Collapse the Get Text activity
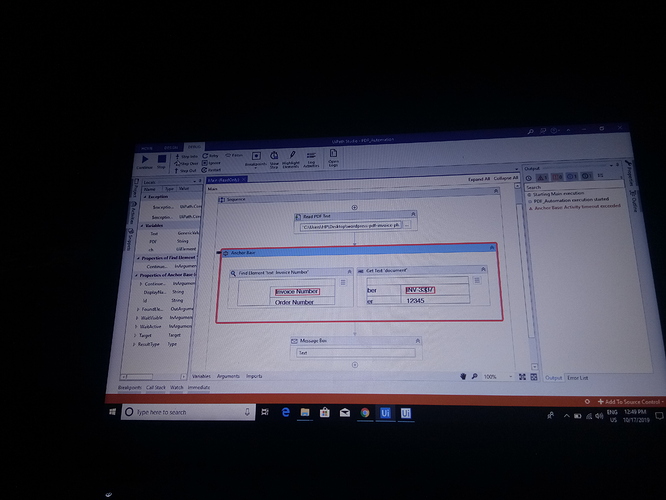Image resolution: width=666 pixels, height=500 pixels. point(483,269)
